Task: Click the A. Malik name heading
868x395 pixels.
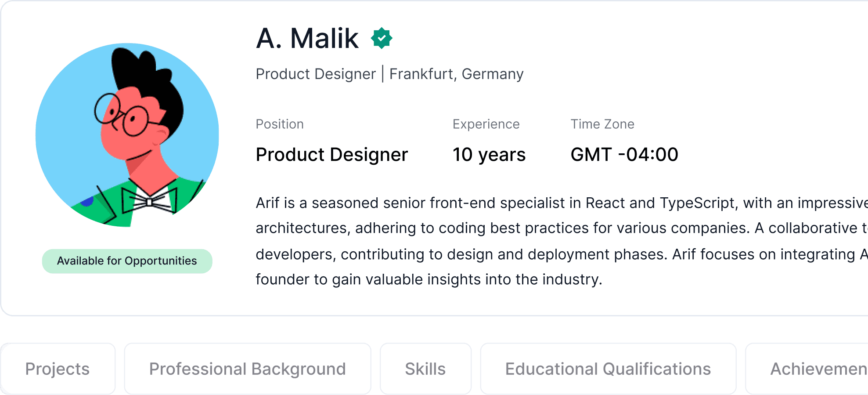Action: tap(307, 39)
